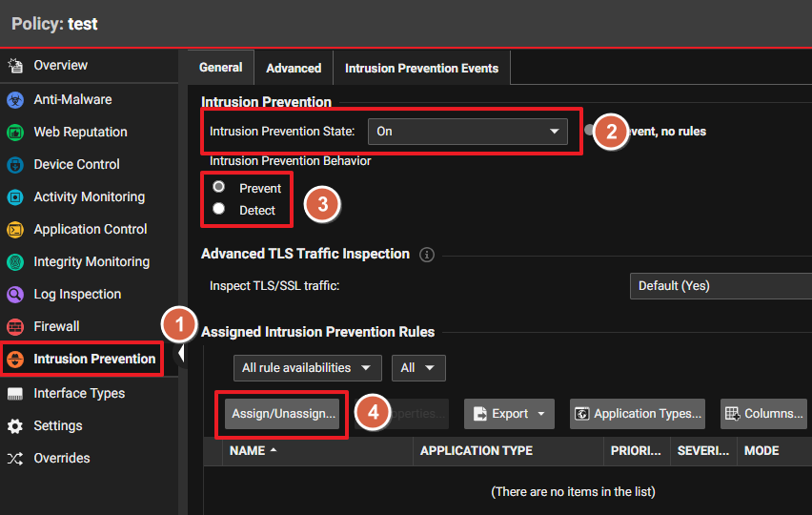Click the Application Control icon
This screenshot has height=515, width=812.
click(x=15, y=230)
